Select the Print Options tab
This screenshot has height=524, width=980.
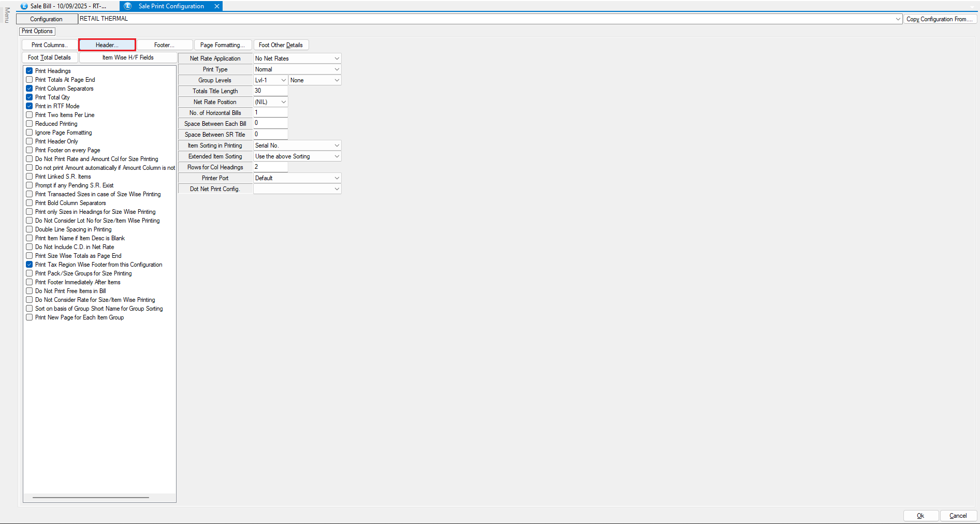[x=37, y=31]
